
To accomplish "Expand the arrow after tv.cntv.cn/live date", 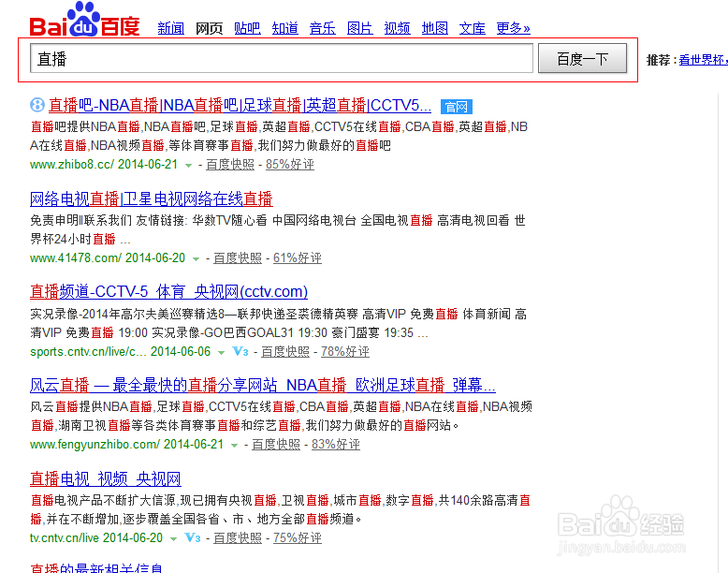I will coord(174,539).
